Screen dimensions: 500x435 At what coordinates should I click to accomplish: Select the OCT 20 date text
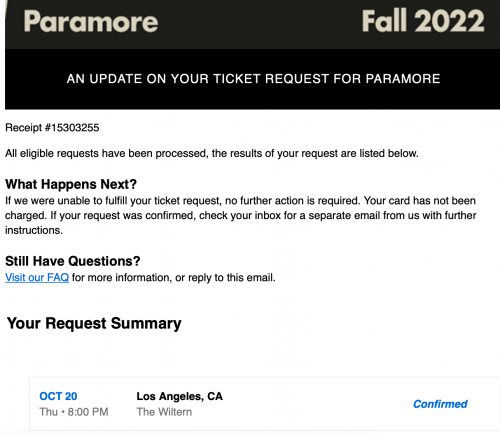click(58, 396)
